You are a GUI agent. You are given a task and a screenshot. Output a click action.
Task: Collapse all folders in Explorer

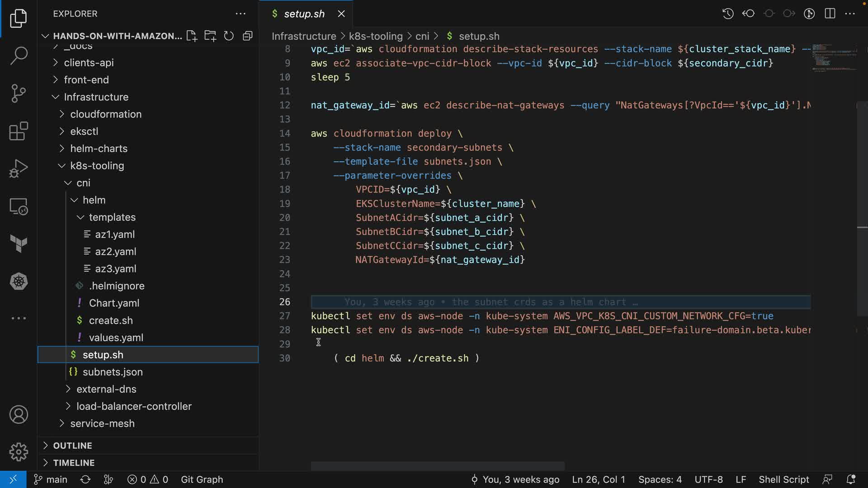tap(247, 36)
